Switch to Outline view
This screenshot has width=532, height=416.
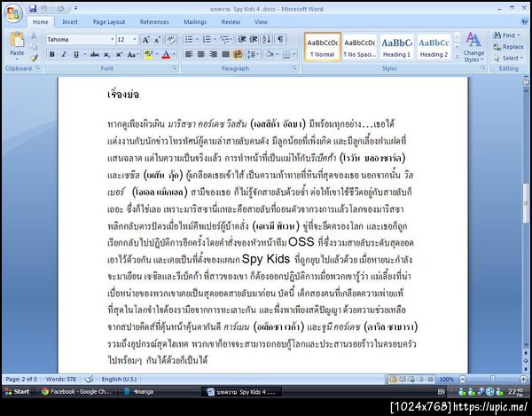tap(420, 380)
